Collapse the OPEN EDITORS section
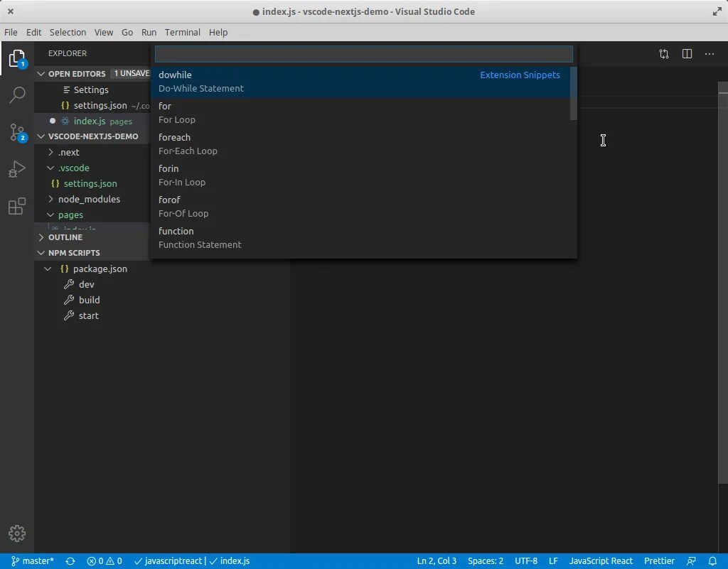This screenshot has height=569, width=728. pyautogui.click(x=77, y=74)
